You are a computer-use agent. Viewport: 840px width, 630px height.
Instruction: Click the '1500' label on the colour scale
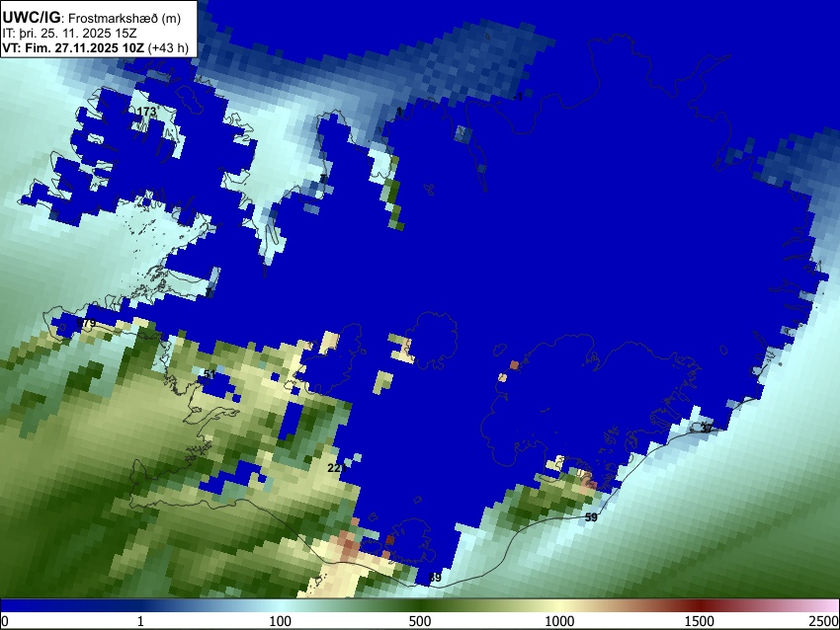[700, 621]
